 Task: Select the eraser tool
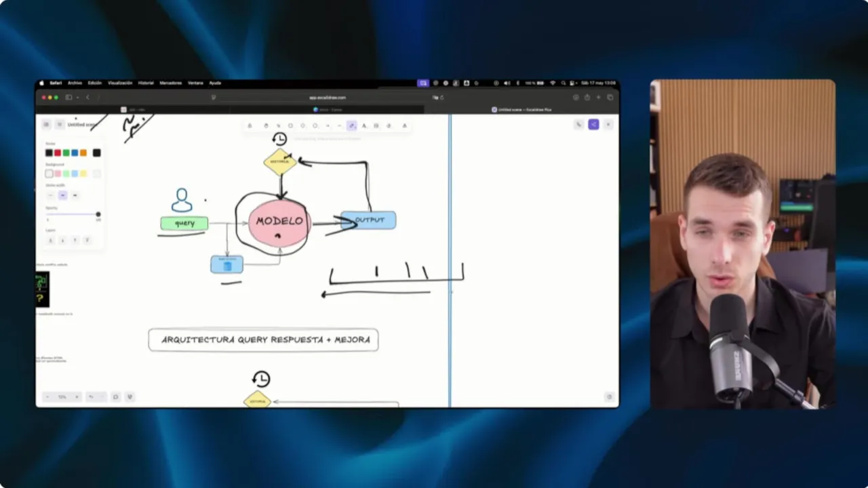(x=389, y=125)
